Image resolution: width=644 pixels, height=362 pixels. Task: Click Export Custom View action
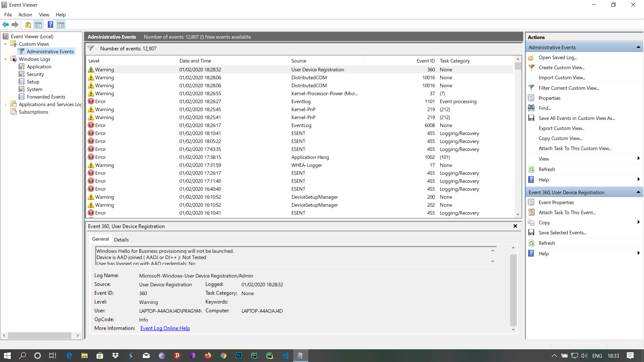pyautogui.click(x=561, y=128)
